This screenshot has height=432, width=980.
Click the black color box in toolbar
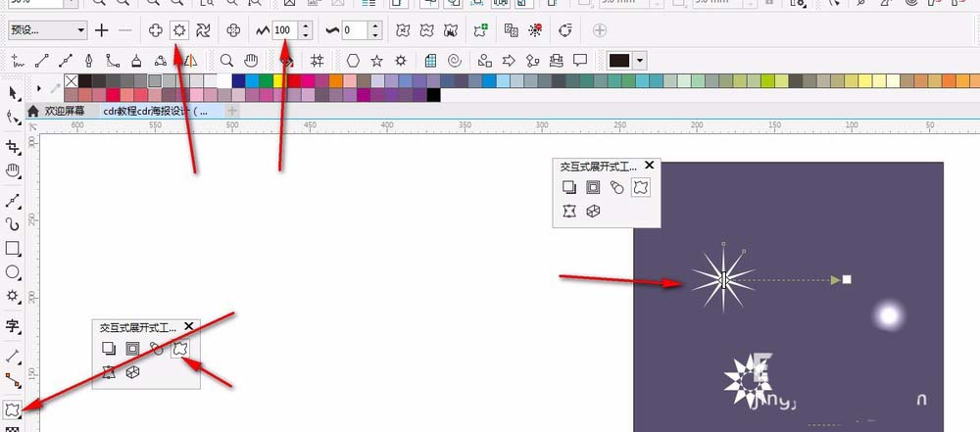tap(619, 61)
